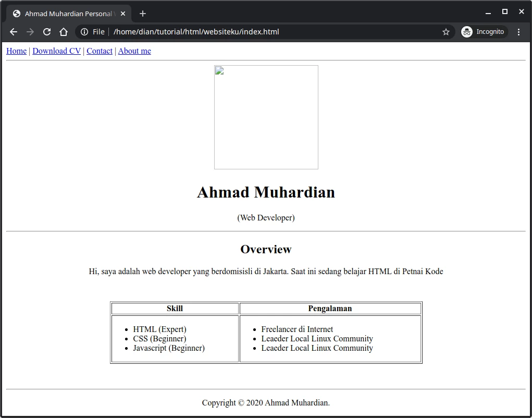Image resolution: width=532 pixels, height=418 pixels.
Task: Open the Contact link
Action: click(x=100, y=51)
